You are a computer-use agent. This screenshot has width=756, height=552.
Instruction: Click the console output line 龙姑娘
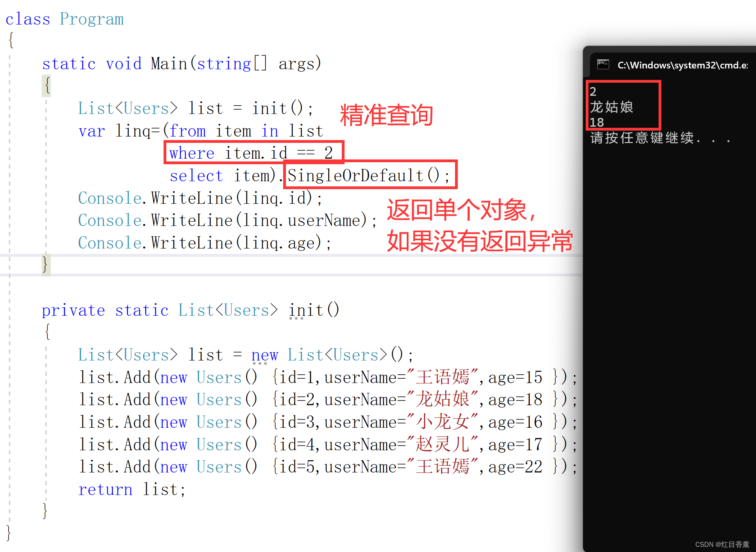[611, 107]
